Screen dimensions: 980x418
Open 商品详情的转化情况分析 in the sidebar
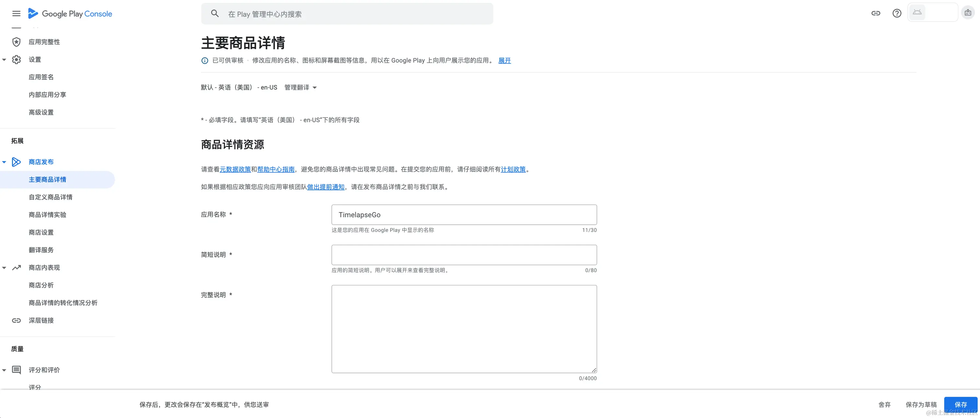[63, 303]
